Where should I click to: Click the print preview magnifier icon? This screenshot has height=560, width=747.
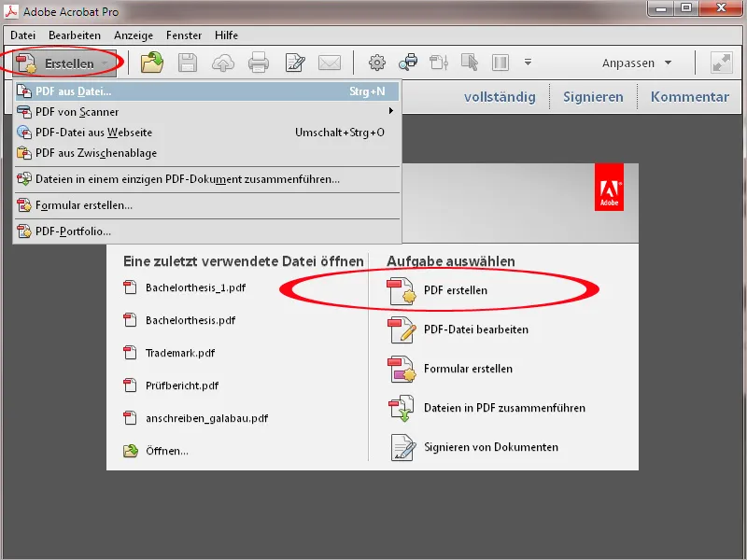[x=408, y=63]
